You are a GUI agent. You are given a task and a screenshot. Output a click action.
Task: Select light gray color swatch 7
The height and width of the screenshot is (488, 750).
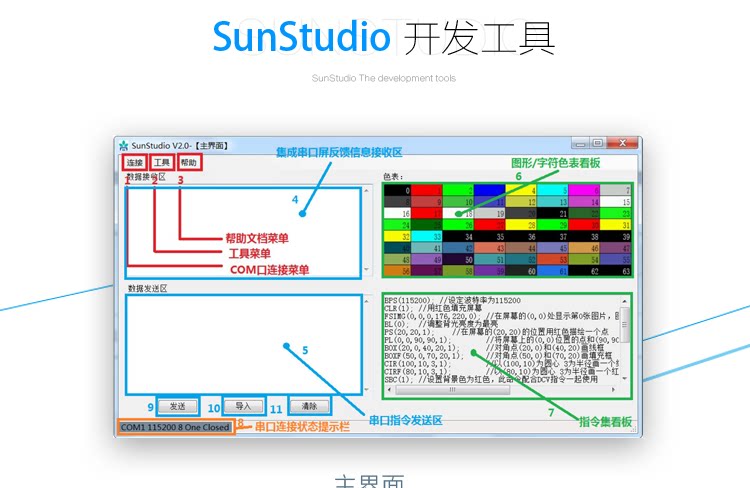pyautogui.click(x=616, y=190)
